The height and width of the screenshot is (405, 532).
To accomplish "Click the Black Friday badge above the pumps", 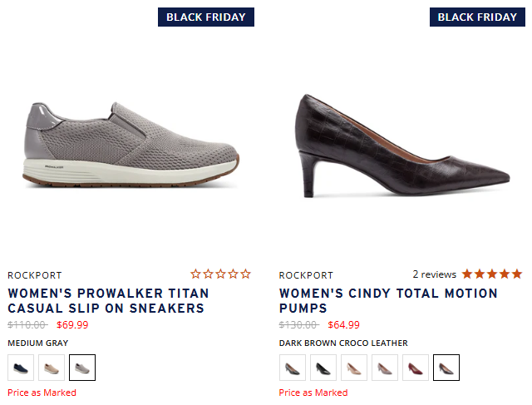I will 477,17.
